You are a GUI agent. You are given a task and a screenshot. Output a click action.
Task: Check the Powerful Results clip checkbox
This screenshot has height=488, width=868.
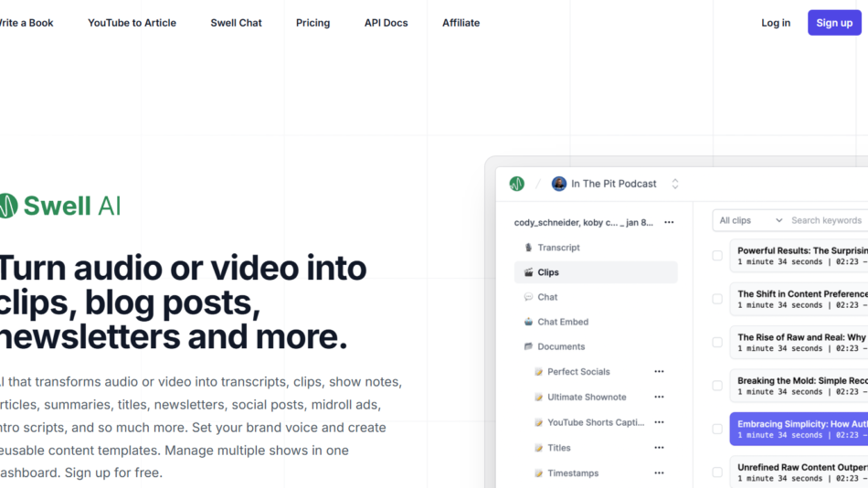click(717, 256)
